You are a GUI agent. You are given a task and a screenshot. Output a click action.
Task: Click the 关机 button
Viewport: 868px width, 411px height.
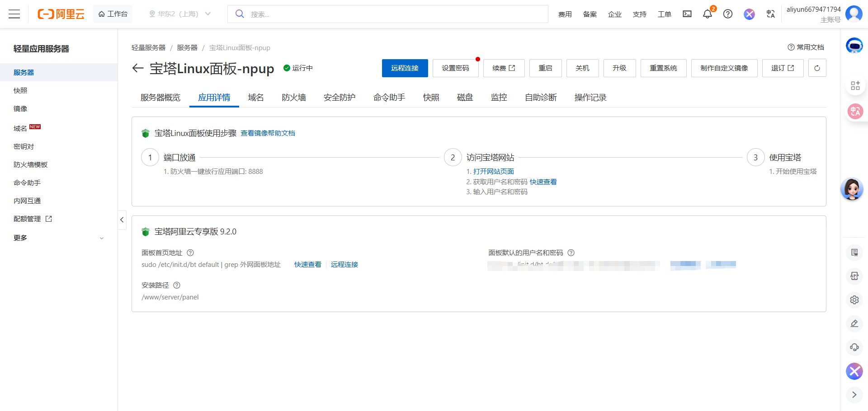(x=583, y=68)
